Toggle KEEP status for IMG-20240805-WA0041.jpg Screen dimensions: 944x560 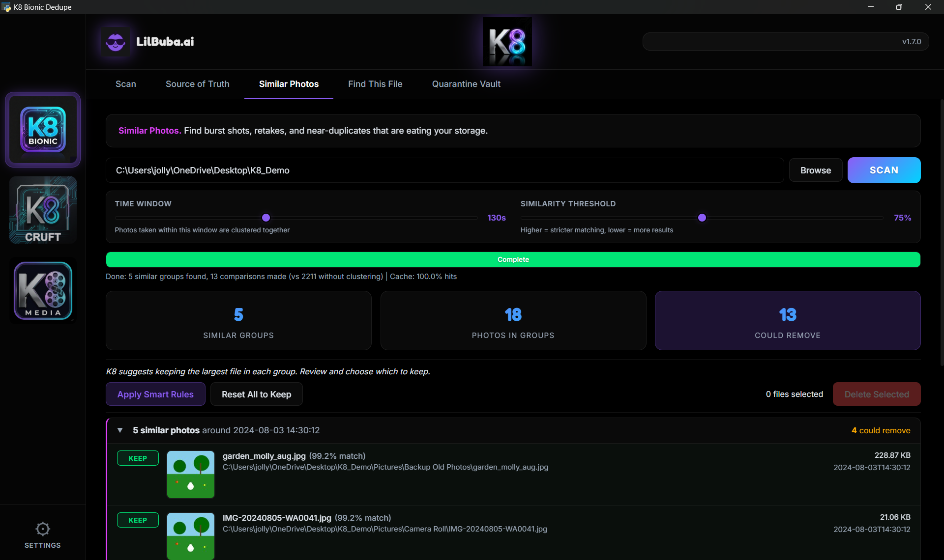pos(138,520)
